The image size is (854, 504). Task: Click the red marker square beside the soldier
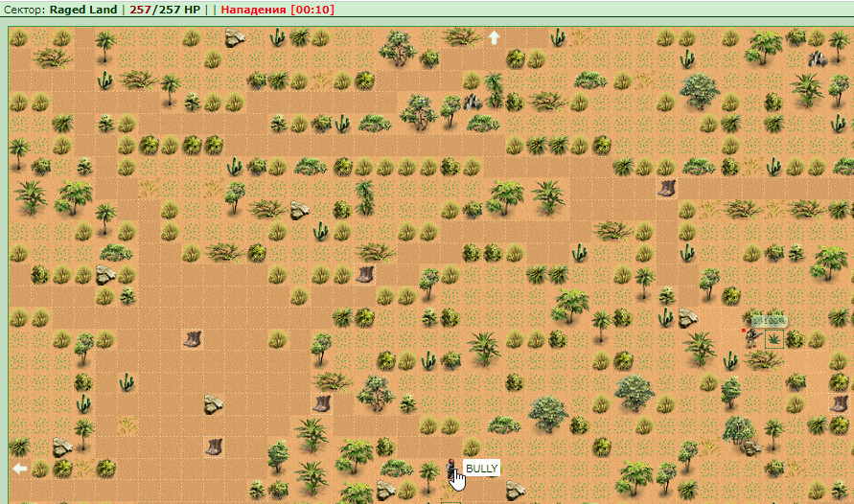tap(744, 331)
